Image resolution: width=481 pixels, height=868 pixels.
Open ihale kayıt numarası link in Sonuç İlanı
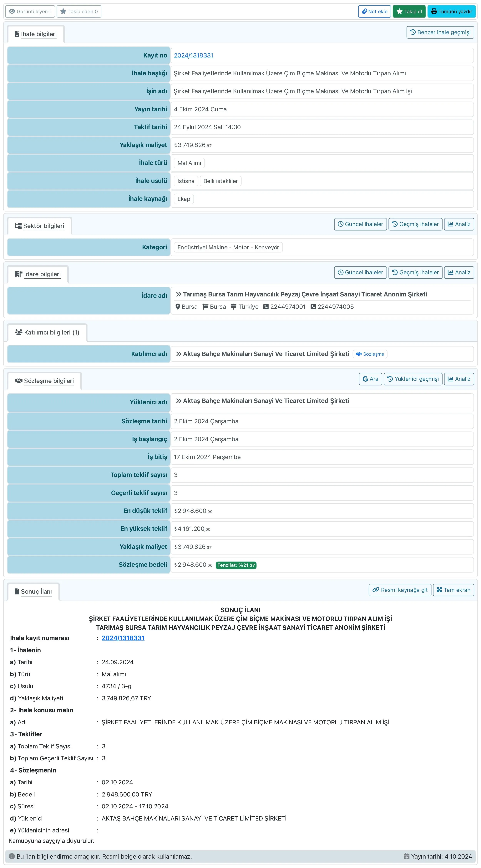[123, 638]
